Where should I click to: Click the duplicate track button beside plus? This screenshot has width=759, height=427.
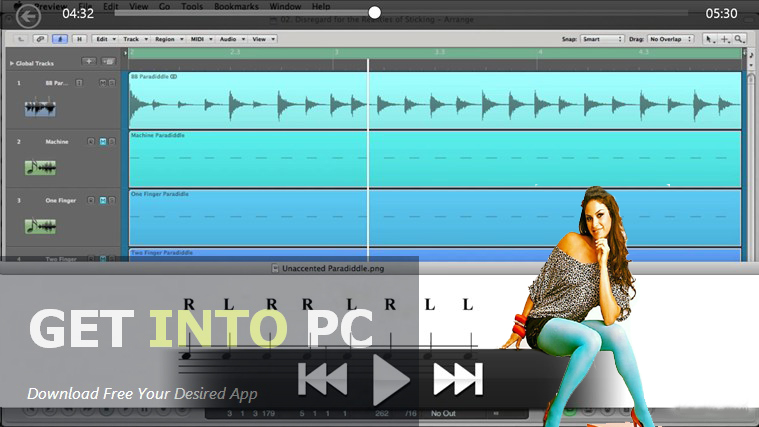point(108,61)
